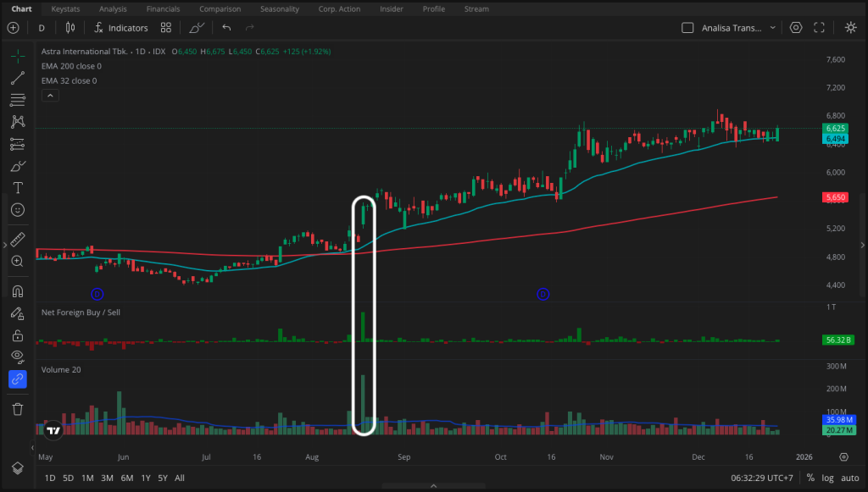This screenshot has width=868, height=492.
Task: Select the 1Y timeframe button
Action: [x=144, y=478]
